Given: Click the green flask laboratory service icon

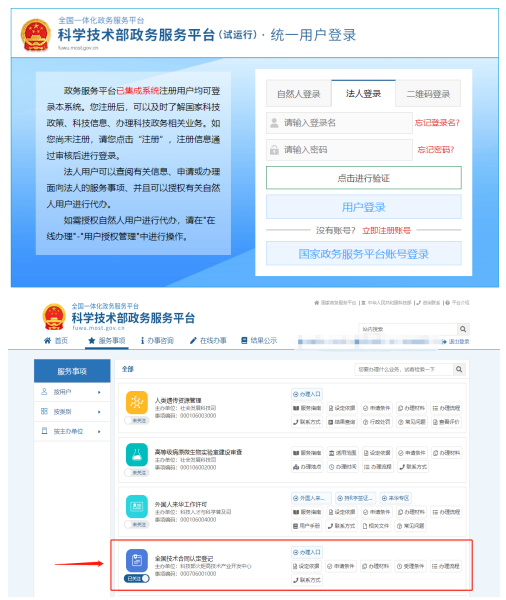Looking at the screenshot, I should [137, 454].
